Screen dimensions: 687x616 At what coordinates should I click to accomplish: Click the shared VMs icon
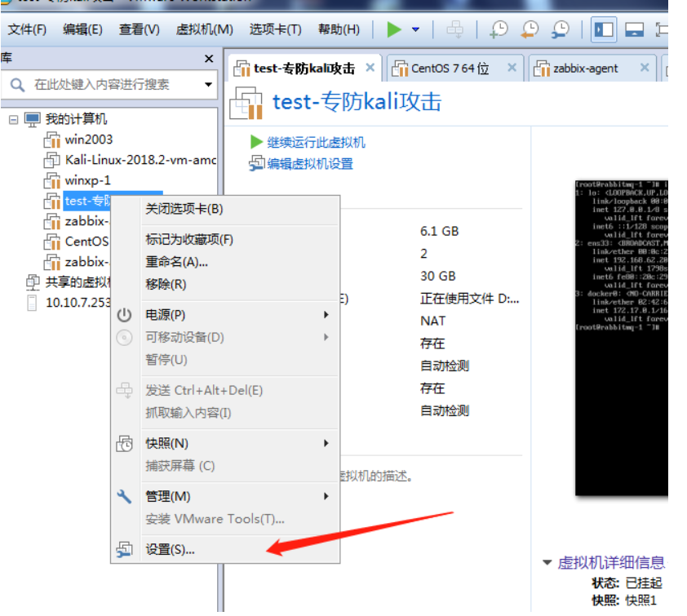click(33, 282)
